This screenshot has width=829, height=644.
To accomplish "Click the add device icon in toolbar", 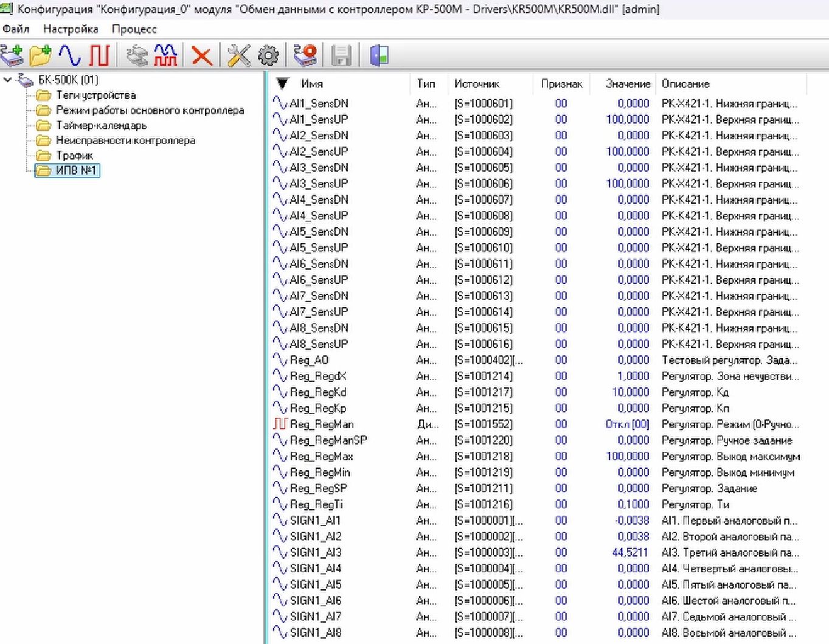I will coord(12,55).
